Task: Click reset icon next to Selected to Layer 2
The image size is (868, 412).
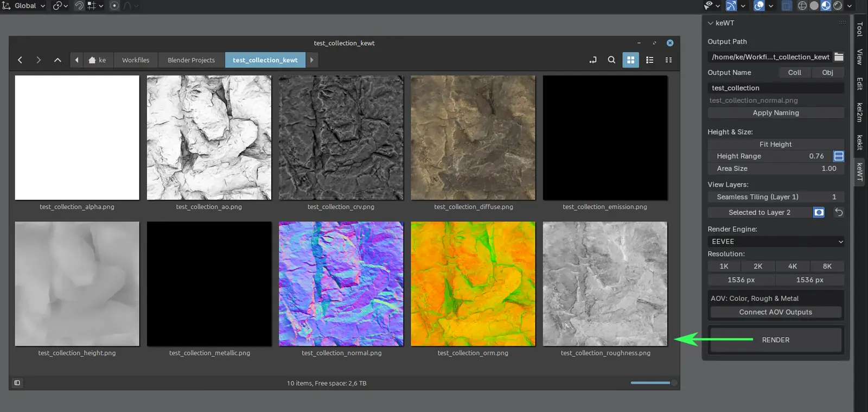Action: [x=839, y=212]
